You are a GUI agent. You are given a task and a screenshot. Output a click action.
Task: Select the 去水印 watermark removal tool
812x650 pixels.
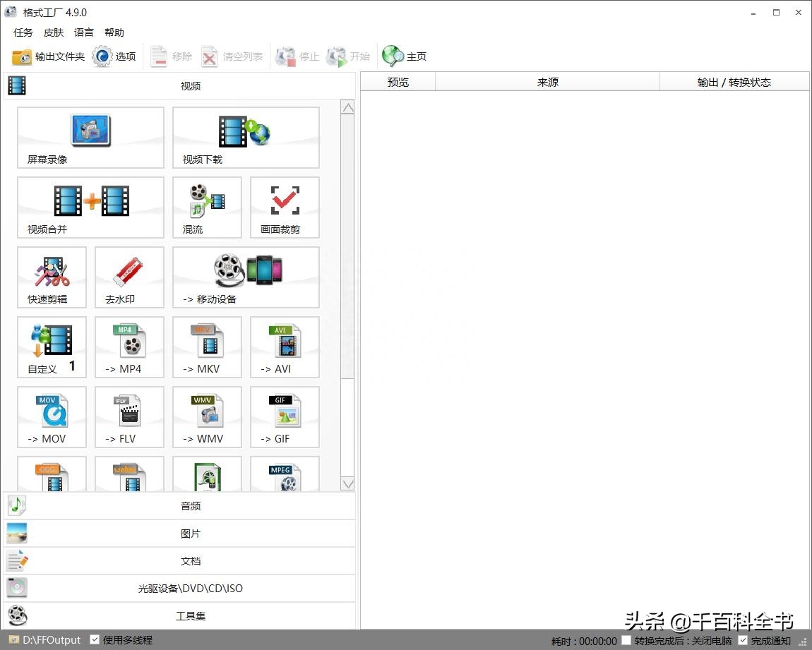[x=129, y=277]
